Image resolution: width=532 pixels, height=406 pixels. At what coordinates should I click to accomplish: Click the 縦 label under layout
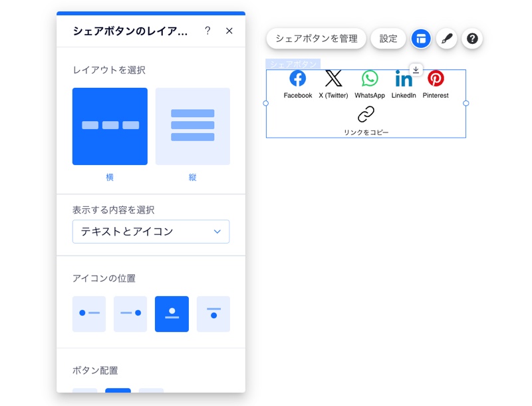pyautogui.click(x=193, y=177)
